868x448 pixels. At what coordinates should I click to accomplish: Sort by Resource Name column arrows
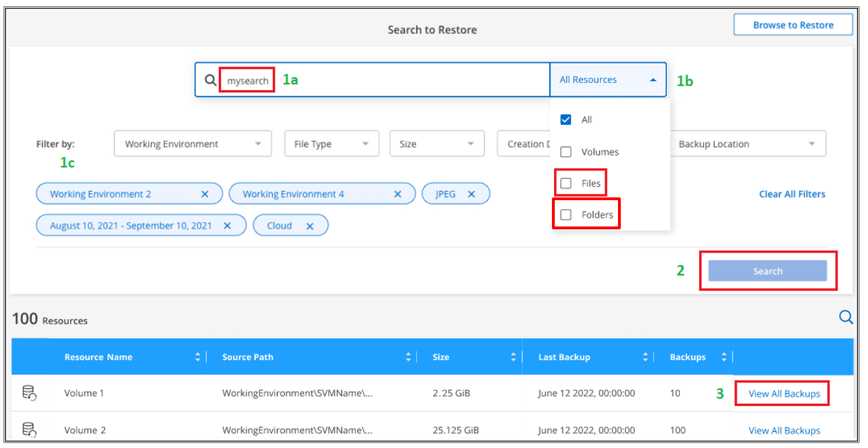[x=197, y=357]
